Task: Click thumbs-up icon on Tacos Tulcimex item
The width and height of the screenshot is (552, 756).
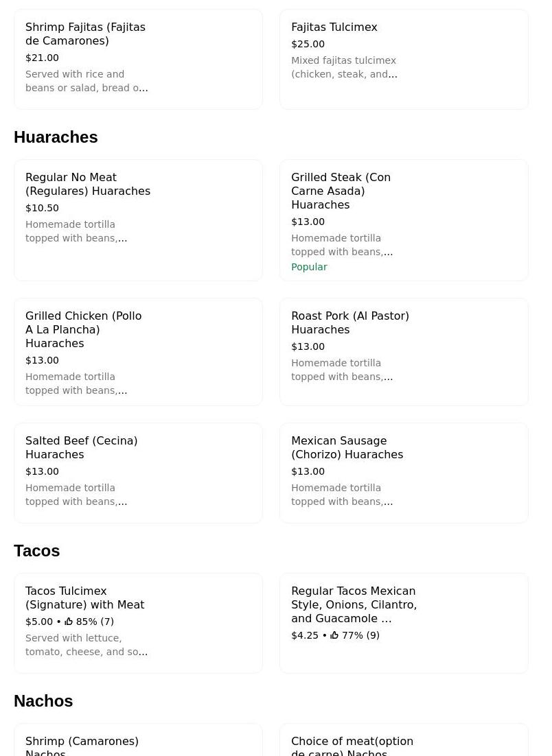Action: (x=69, y=622)
